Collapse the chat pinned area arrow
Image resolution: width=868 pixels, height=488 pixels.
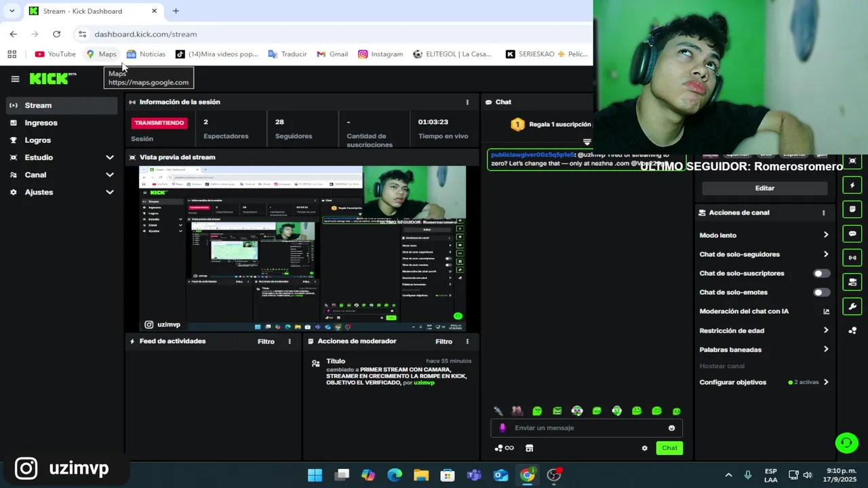coord(587,142)
